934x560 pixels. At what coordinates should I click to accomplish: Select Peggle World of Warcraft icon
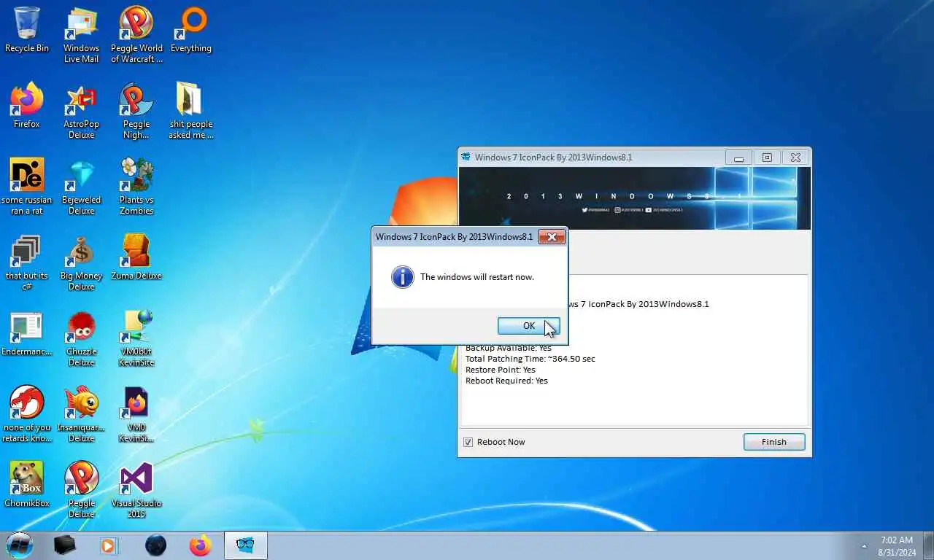[136, 35]
